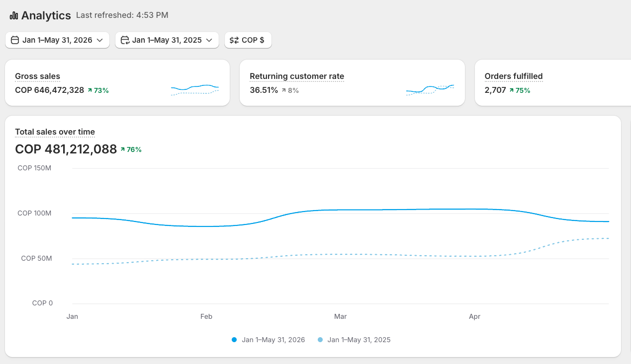631x364 pixels.
Task: Open the COP $ currency selector
Action: pos(248,40)
